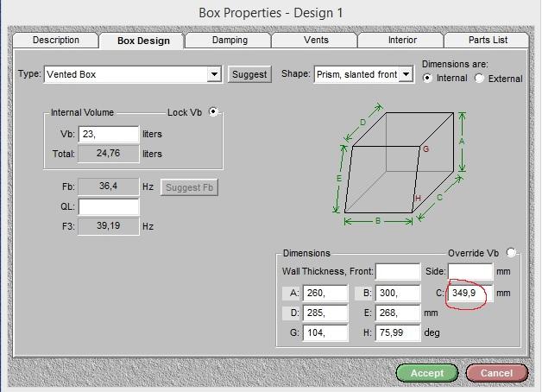This screenshot has width=542, height=392.
Task: Enable the Lock Vb radio button
Action: click(x=214, y=111)
